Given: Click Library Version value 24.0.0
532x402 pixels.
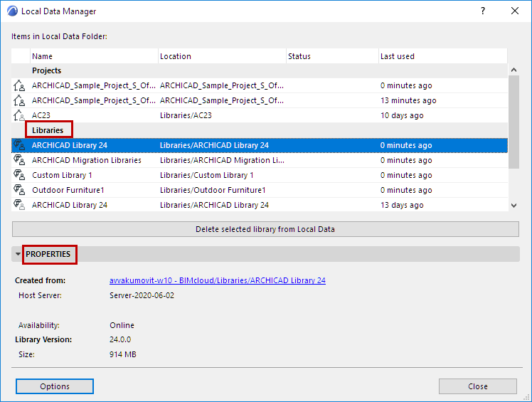Looking at the screenshot, I should point(120,339).
